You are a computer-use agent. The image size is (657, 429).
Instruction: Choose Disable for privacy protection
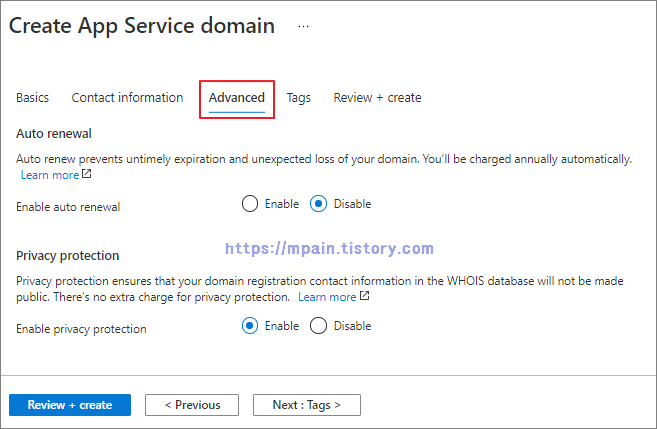click(318, 326)
